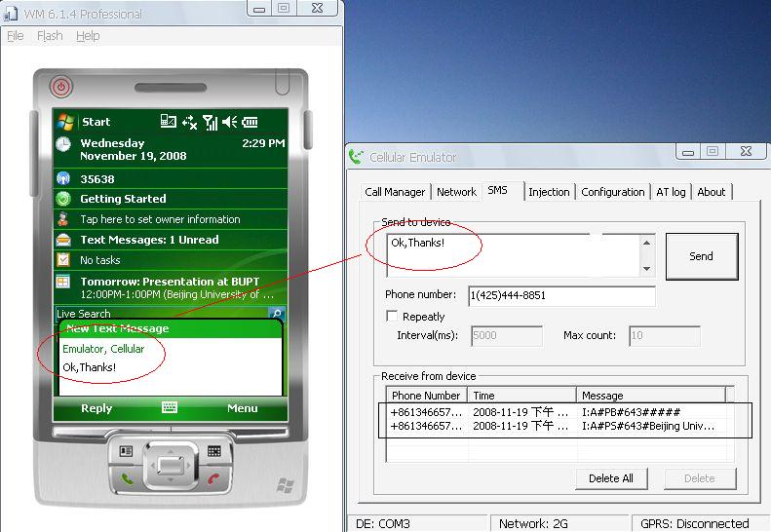771x532 pixels.
Task: Tap the Windows Start flag icon
Action: [x=65, y=122]
